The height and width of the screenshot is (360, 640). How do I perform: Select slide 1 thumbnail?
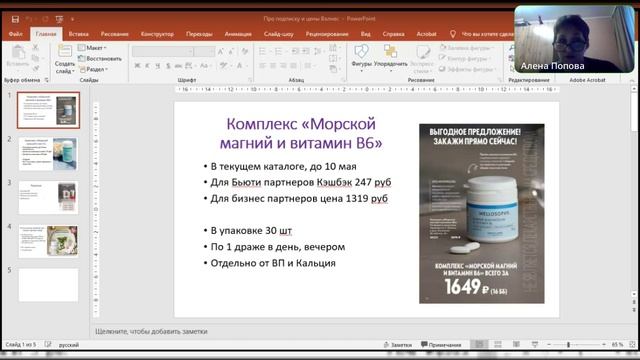pyautogui.click(x=48, y=110)
